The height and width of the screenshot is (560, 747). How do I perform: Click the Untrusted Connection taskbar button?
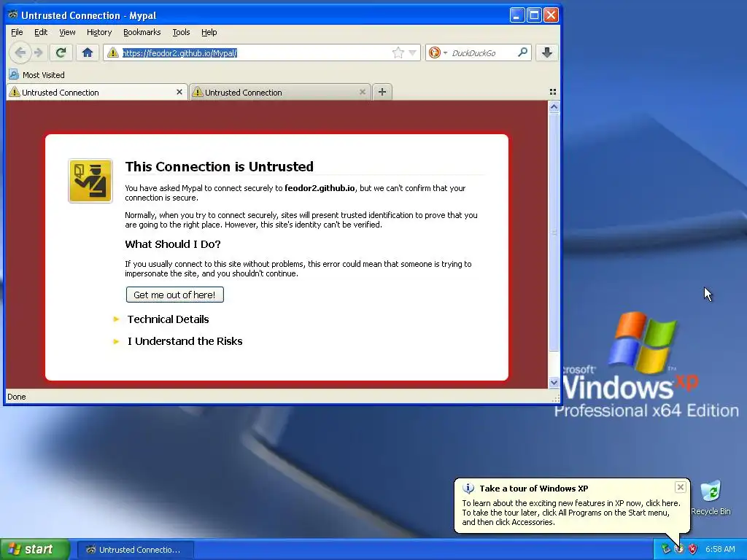pyautogui.click(x=135, y=550)
